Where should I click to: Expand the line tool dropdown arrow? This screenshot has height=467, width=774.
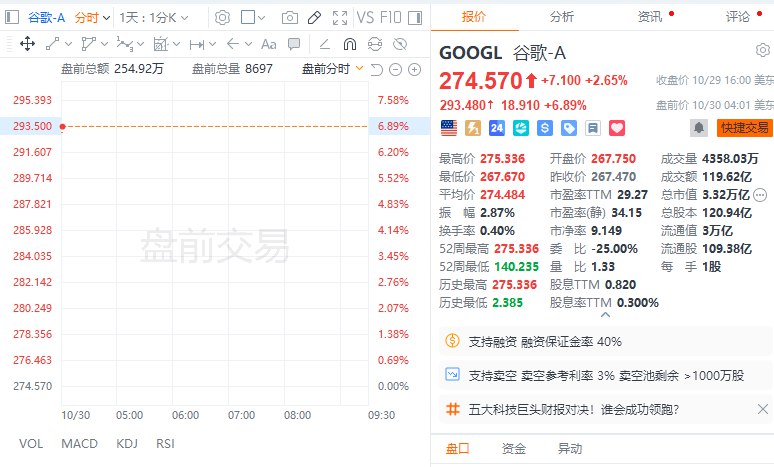68,44
